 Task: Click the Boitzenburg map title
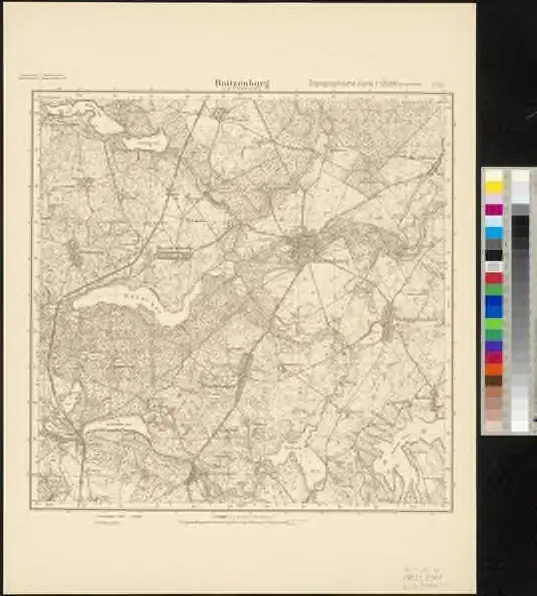(242, 83)
